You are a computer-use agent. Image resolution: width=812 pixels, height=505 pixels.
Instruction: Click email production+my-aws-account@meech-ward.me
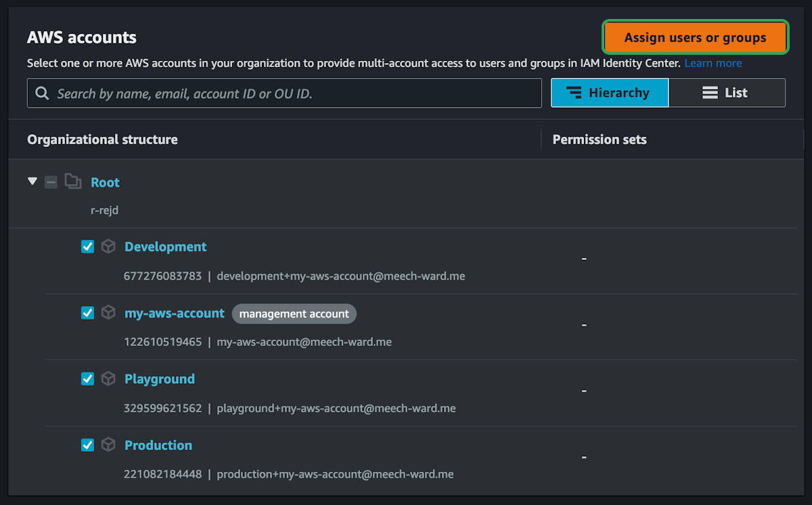336,474
